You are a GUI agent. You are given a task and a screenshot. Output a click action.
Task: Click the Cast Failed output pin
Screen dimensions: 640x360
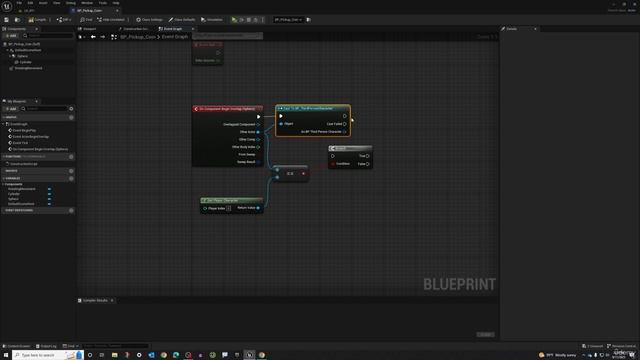(345, 124)
